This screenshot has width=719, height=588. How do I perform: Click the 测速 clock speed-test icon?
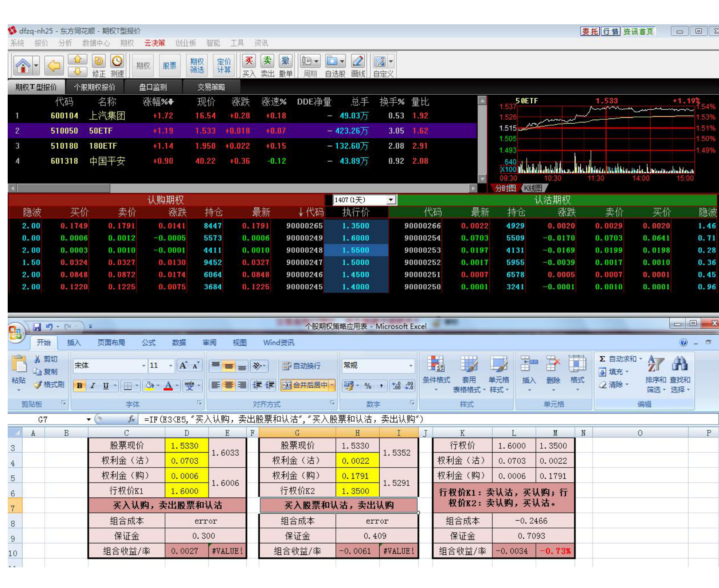click(117, 61)
